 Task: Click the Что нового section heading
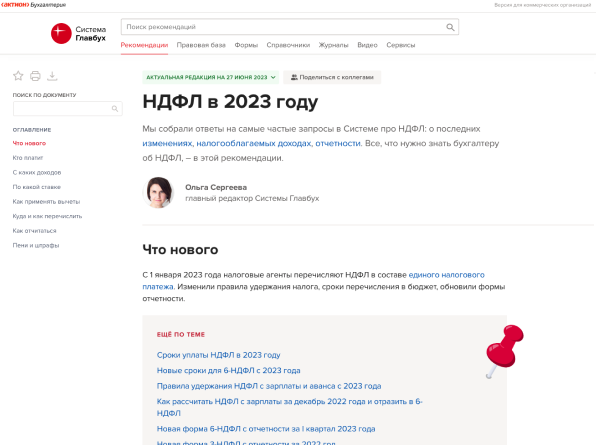180,250
